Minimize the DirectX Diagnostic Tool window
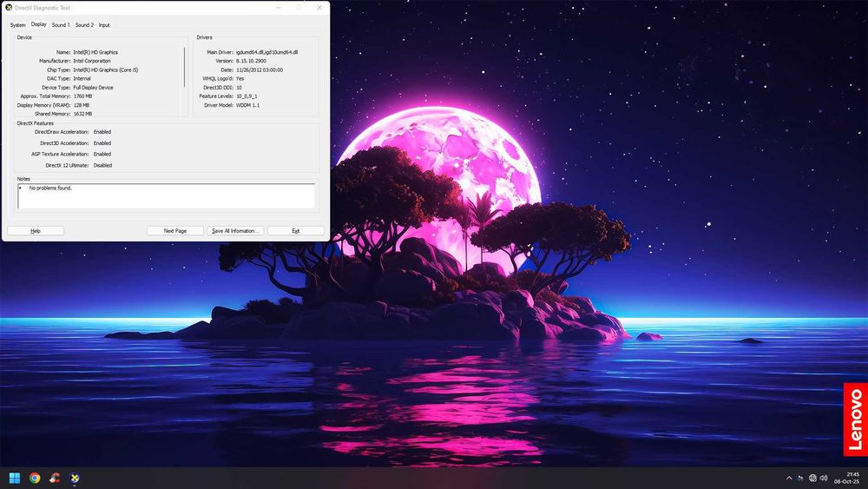 [279, 8]
